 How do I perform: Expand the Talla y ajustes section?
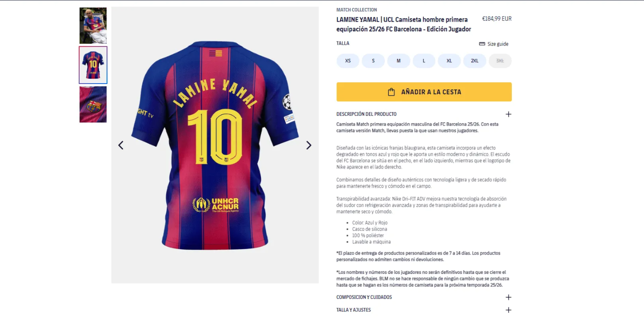click(x=424, y=310)
